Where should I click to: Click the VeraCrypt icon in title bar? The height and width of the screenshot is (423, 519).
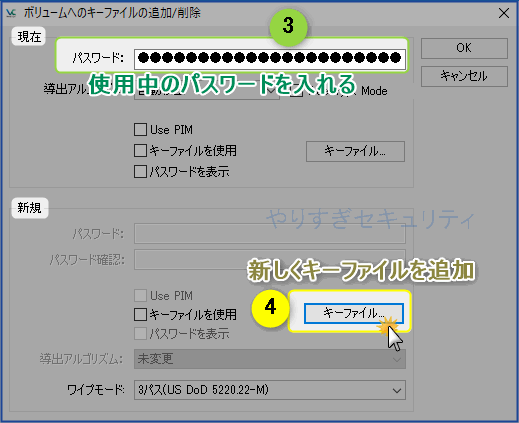(11, 13)
